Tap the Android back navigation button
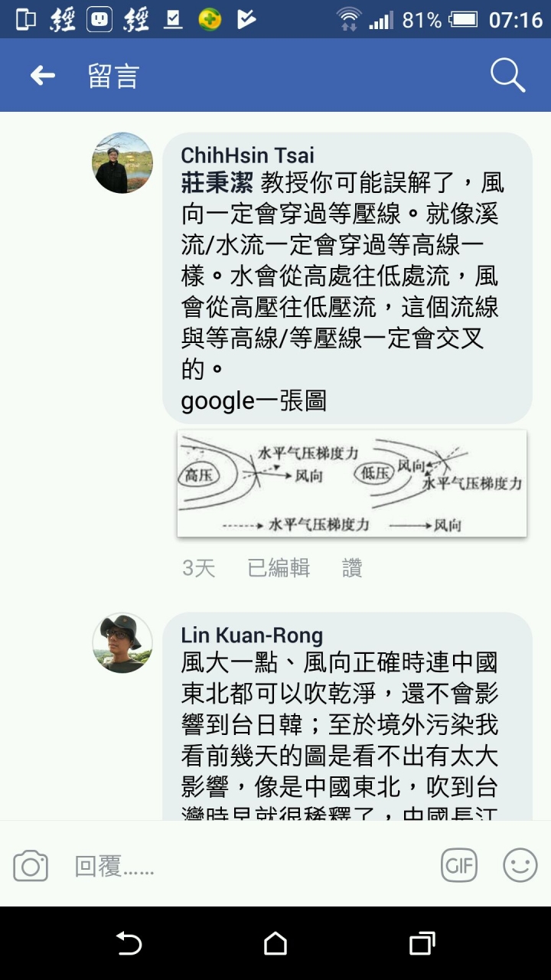Screen dimensions: 551x980 [129, 943]
